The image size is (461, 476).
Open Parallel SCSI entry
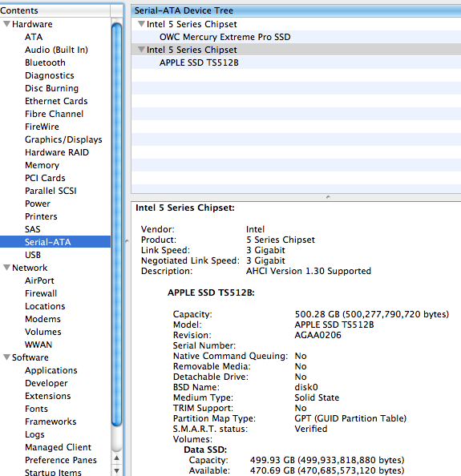point(51,191)
